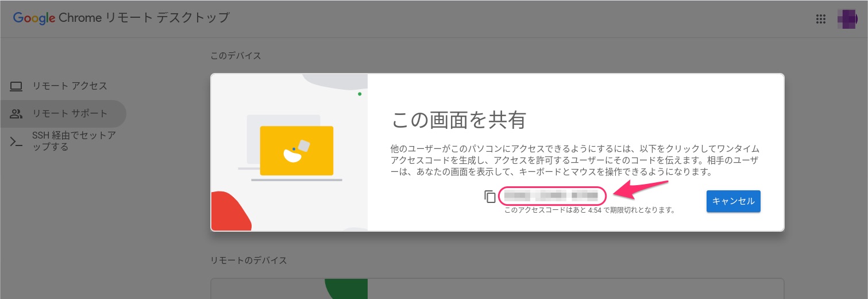The image size is (868, 299).
Task: Click the このデバイス section label
Action: point(236,56)
